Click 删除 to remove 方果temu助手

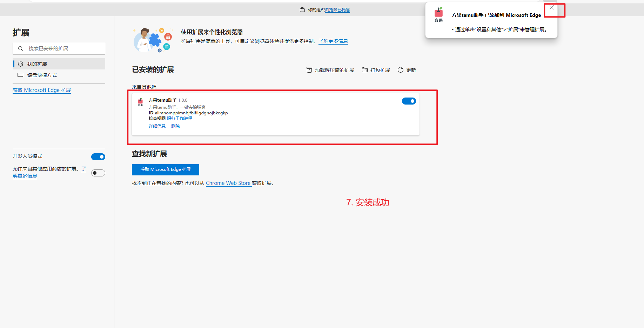click(x=175, y=126)
